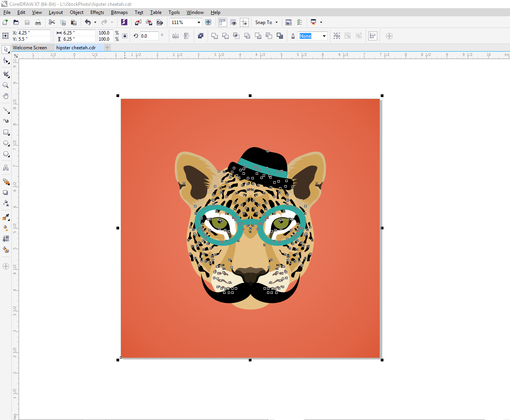Select the Zoom tool

(6, 85)
